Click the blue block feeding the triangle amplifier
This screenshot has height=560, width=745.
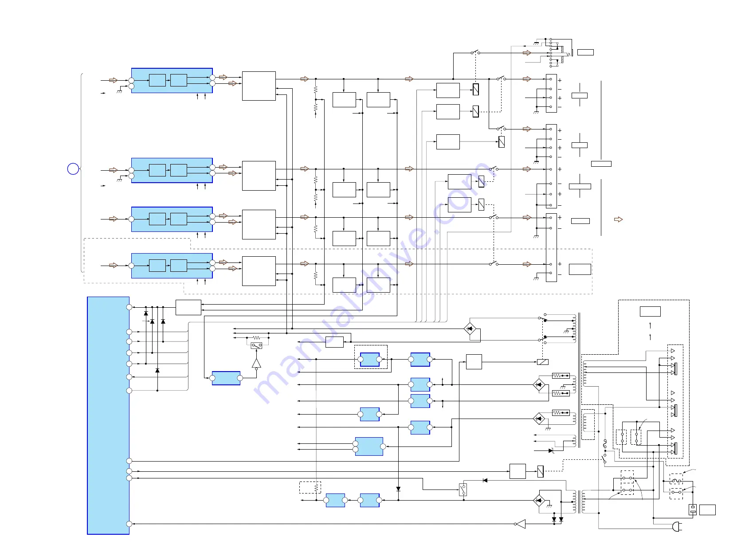click(226, 378)
